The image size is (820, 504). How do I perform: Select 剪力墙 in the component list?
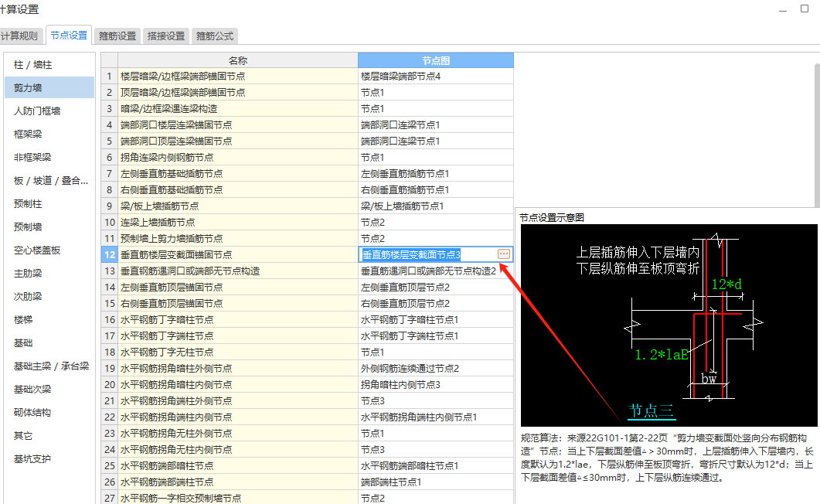49,88
